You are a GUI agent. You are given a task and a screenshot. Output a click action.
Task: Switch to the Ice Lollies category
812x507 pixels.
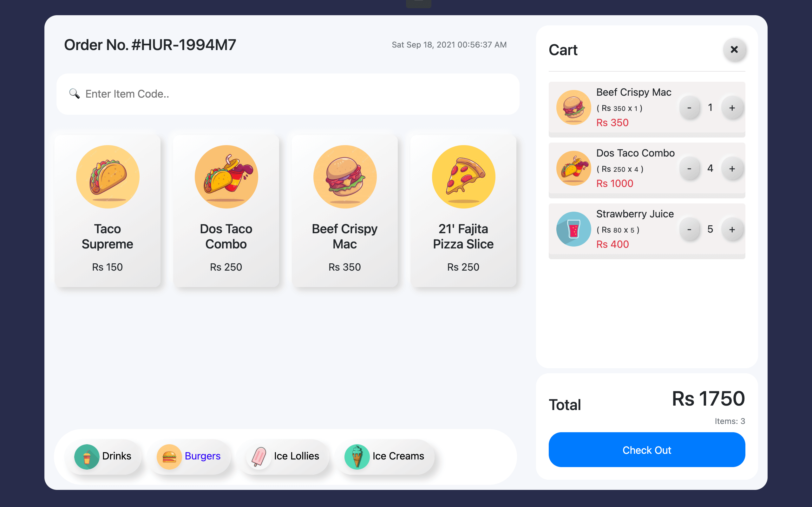coord(284,456)
